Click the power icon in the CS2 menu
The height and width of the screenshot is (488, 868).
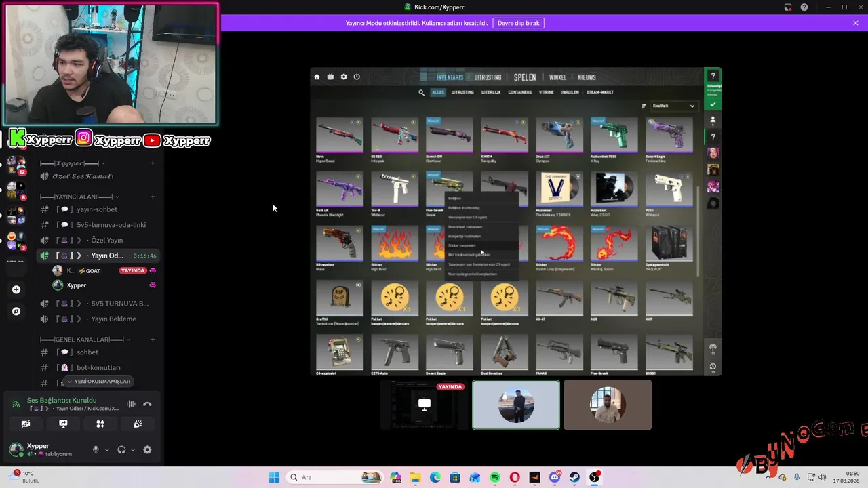coord(357,77)
